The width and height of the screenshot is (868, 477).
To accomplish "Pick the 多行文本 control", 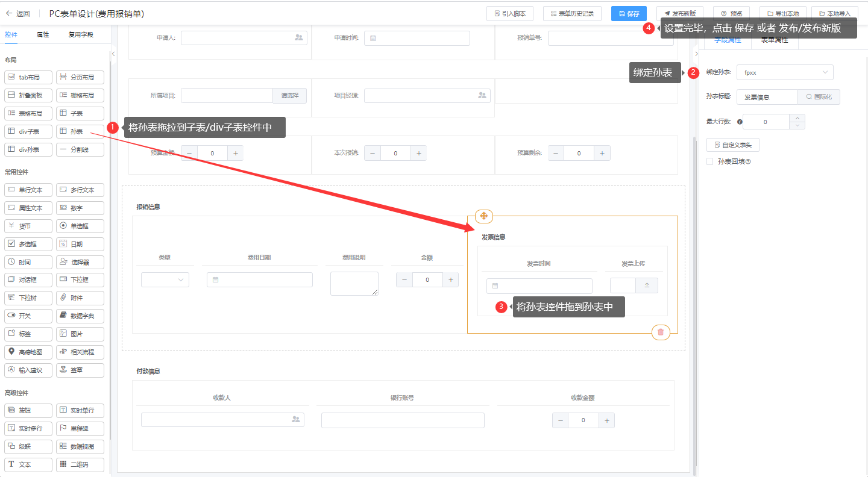I will point(80,190).
